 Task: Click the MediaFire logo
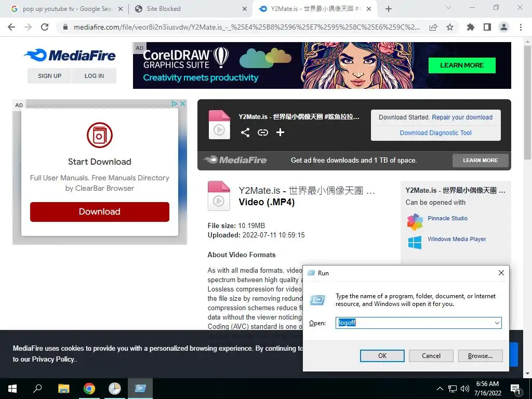(70, 55)
